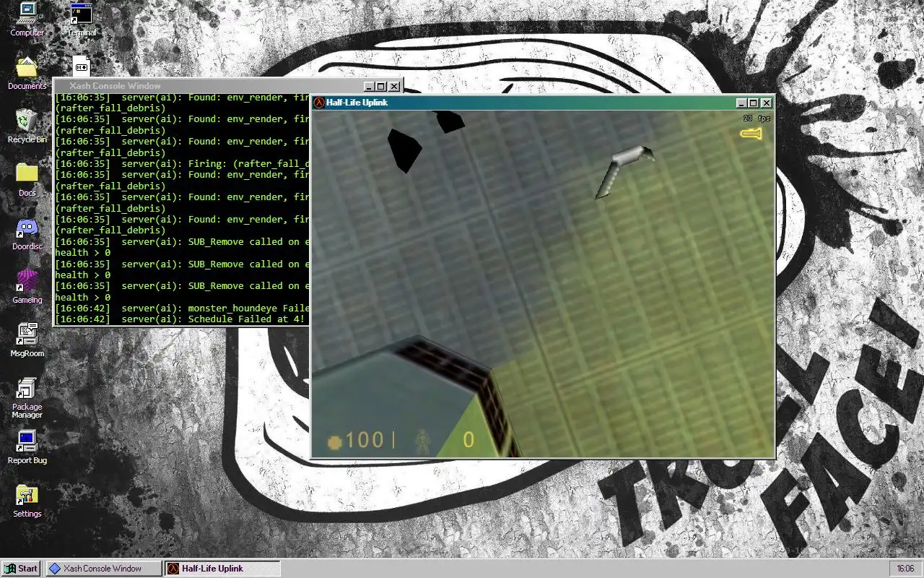Open the Settings desktop icon
This screenshot has height=578, width=924.
[27, 501]
